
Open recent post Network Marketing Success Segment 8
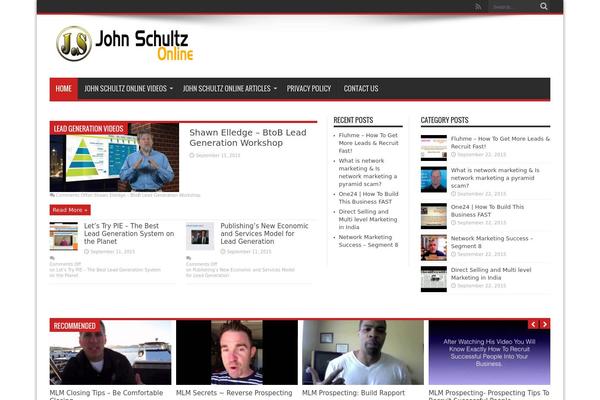pos(368,241)
